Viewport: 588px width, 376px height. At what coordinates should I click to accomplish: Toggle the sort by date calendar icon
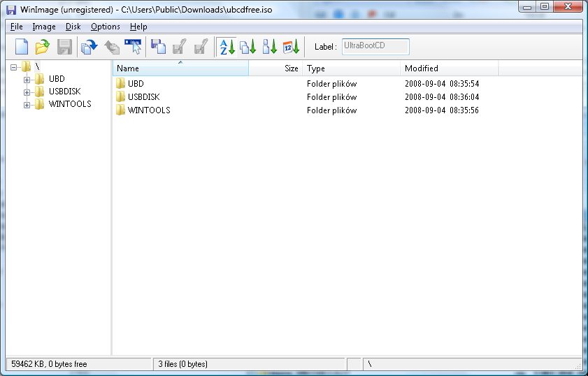291,47
